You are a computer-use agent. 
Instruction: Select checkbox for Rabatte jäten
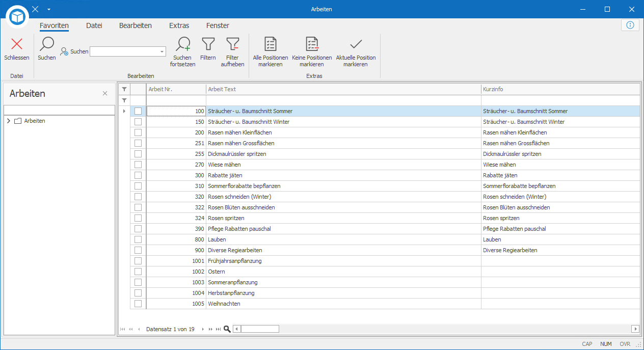pos(138,175)
